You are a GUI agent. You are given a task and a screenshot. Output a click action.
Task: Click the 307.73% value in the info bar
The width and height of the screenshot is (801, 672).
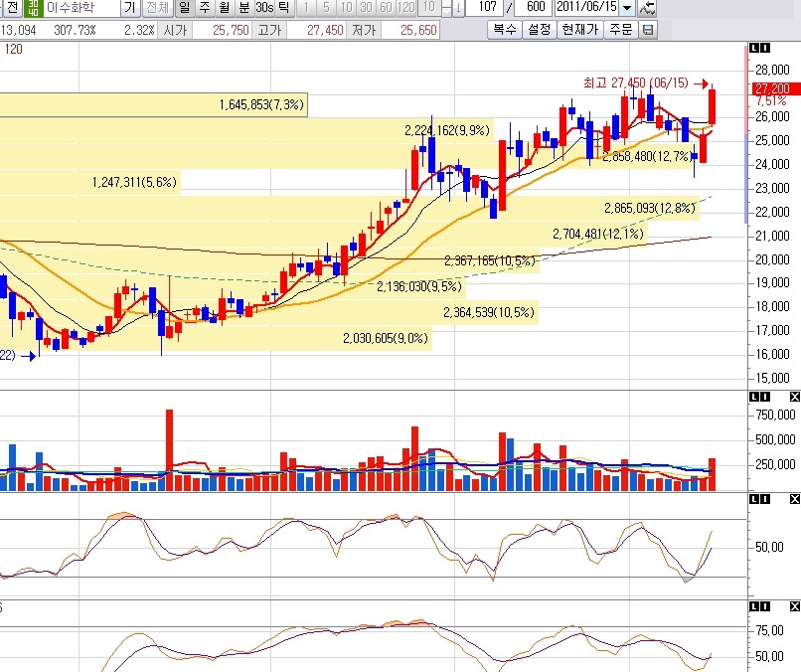point(76,30)
